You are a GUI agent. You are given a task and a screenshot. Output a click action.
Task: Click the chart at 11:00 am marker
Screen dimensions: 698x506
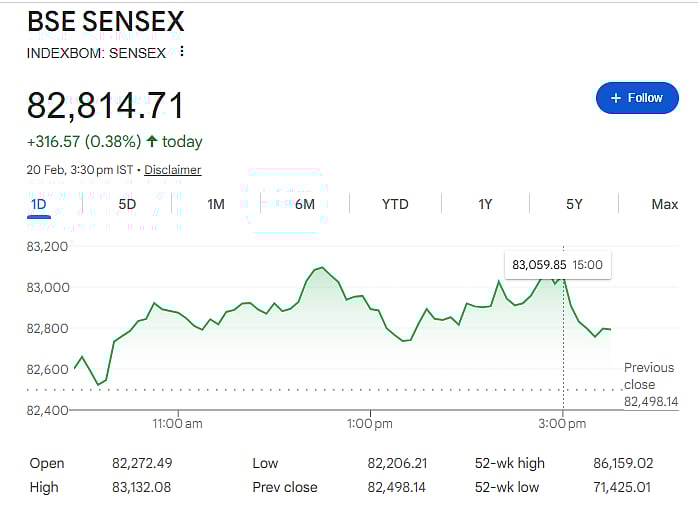tap(178, 423)
